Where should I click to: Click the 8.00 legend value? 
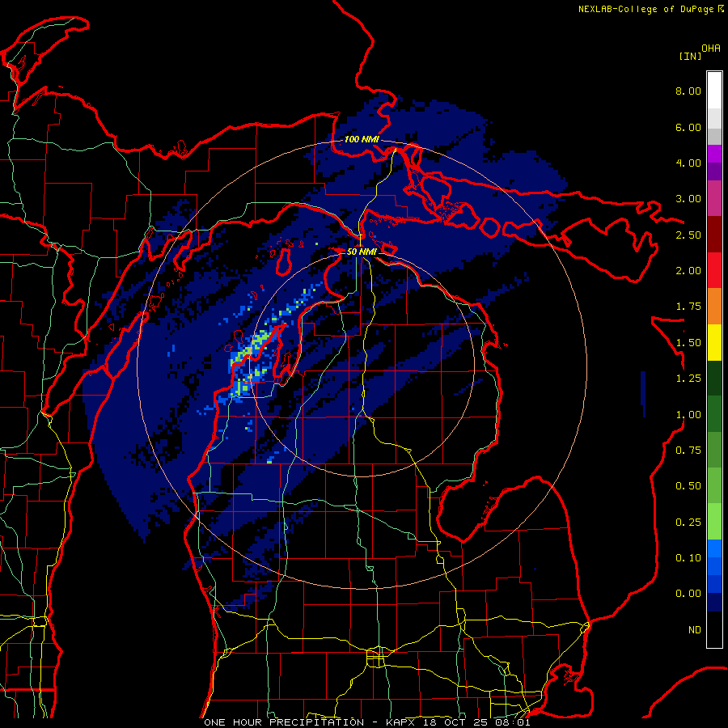[x=688, y=91]
